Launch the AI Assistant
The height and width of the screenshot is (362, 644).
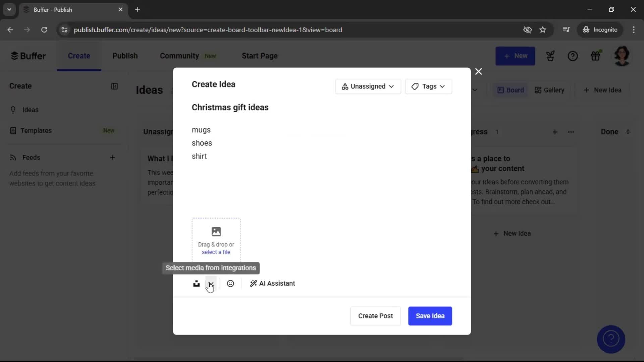click(x=272, y=283)
